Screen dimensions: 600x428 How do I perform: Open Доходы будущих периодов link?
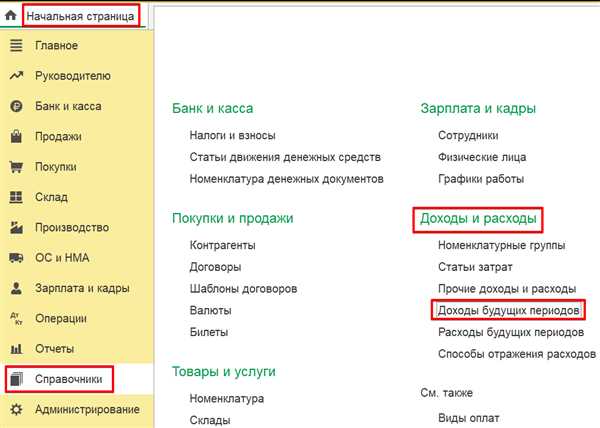point(509,310)
